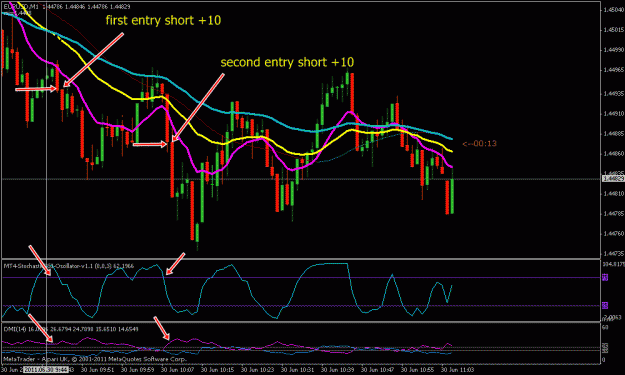Click the lower purple level marker on the oscillator scale
625x375 pixels.
pos(605,306)
